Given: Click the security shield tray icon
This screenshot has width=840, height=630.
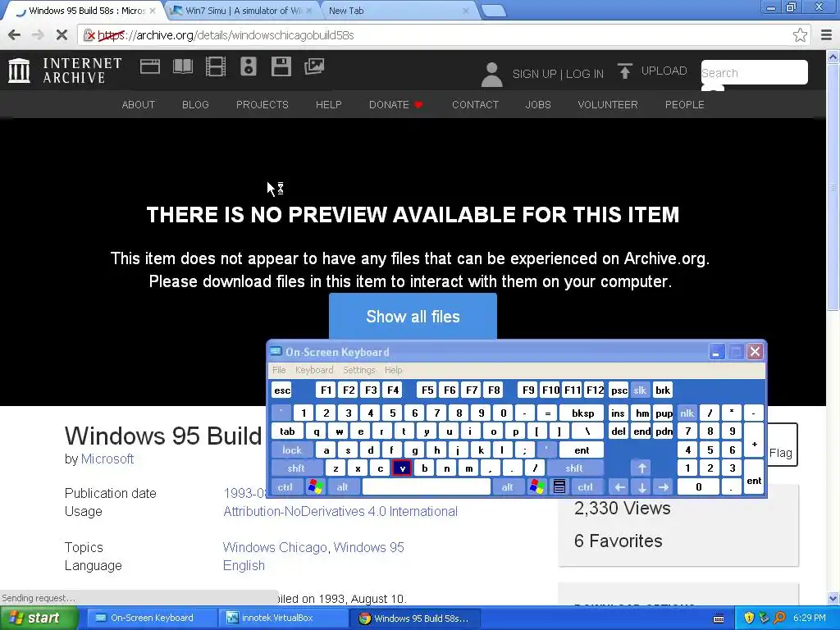Looking at the screenshot, I should tap(749, 618).
